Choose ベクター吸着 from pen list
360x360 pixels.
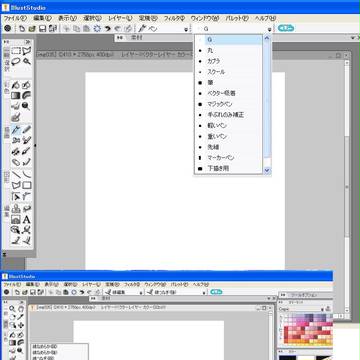[228, 93]
